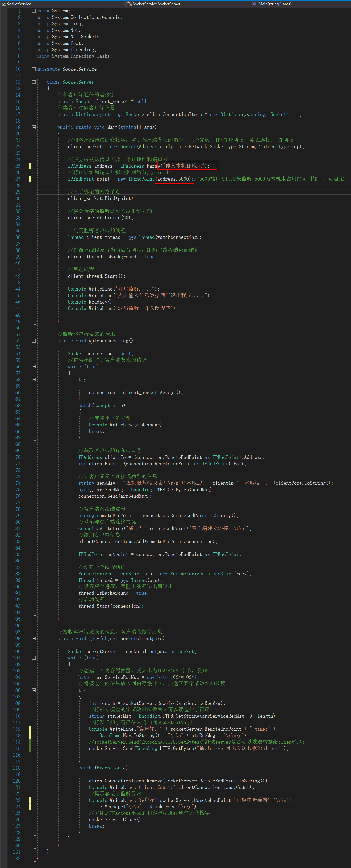Click the clientConnectionItems.Remove line
The image size is (351, 868).
point(179,781)
